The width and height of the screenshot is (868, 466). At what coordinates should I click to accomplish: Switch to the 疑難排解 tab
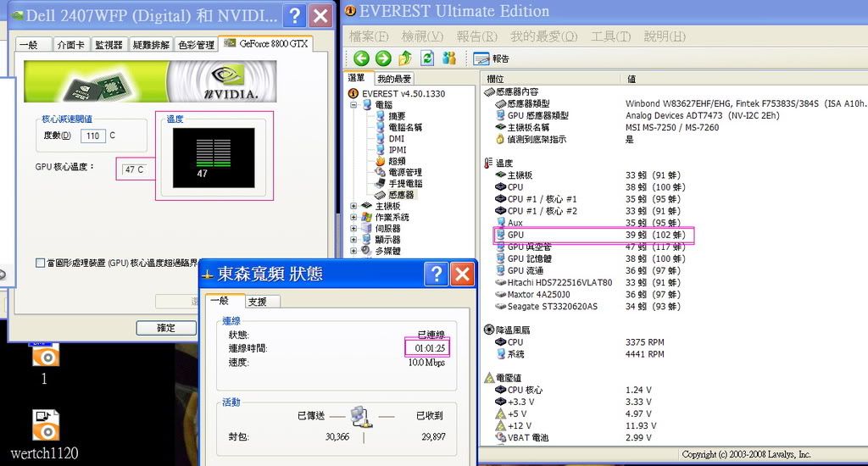pos(151,44)
